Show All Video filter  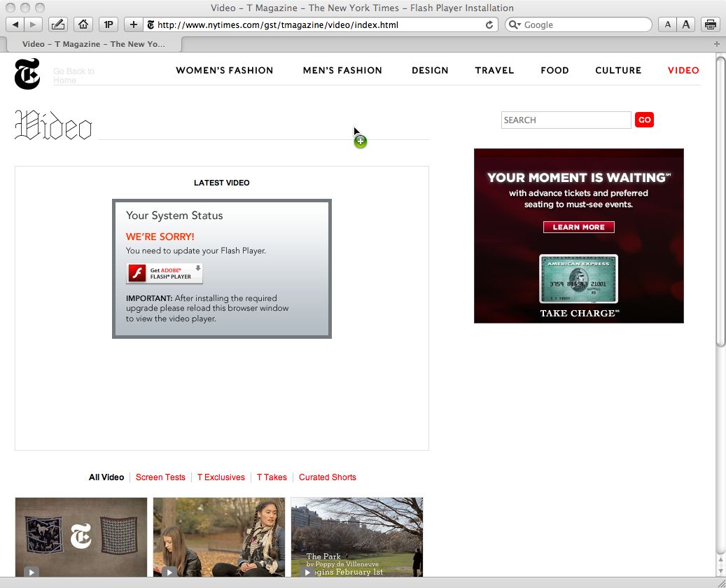[x=106, y=477]
